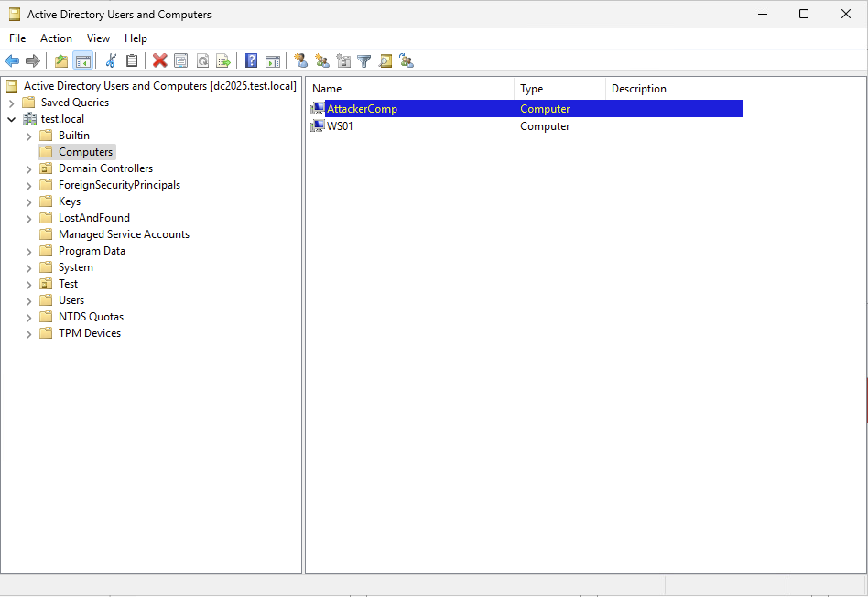Navigate back with the blue arrow

click(12, 60)
